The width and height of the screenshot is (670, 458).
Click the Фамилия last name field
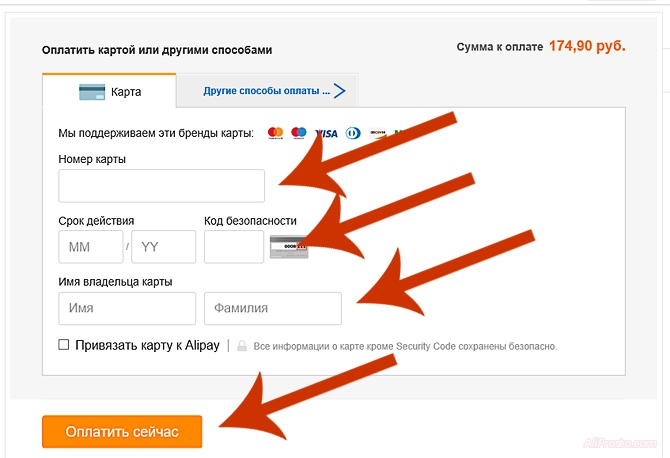point(273,308)
